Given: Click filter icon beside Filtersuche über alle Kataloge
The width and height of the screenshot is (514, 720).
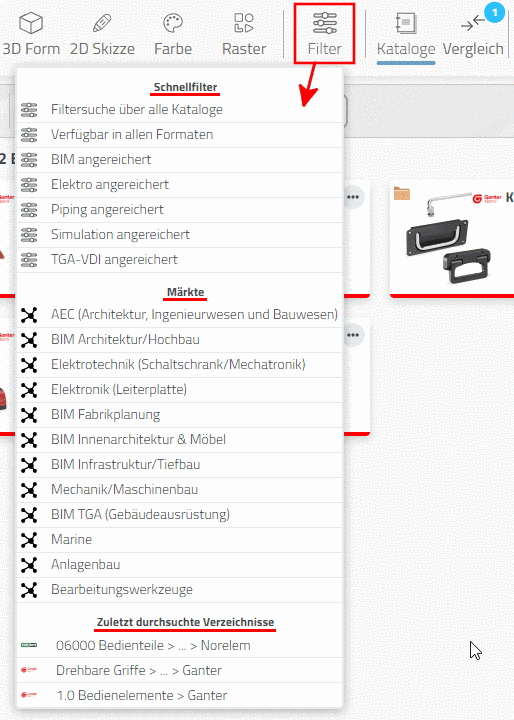Looking at the screenshot, I should pyautogui.click(x=29, y=110).
